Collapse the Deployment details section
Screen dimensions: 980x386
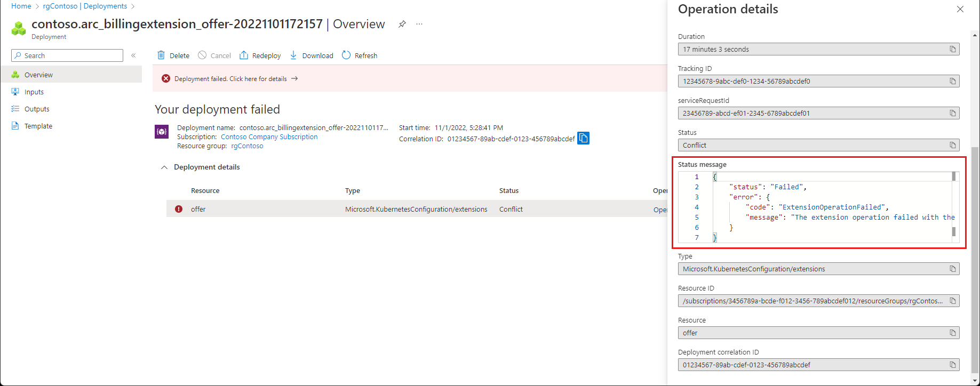pyautogui.click(x=164, y=167)
